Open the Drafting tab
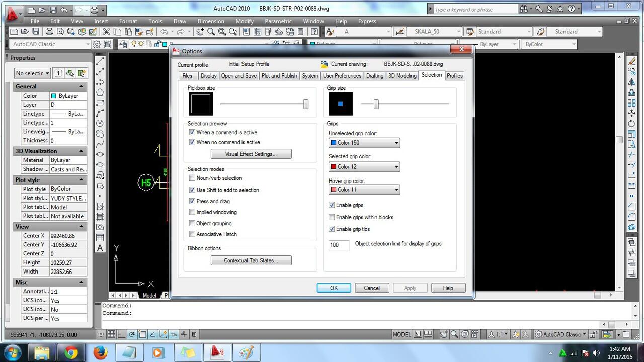 pos(374,76)
